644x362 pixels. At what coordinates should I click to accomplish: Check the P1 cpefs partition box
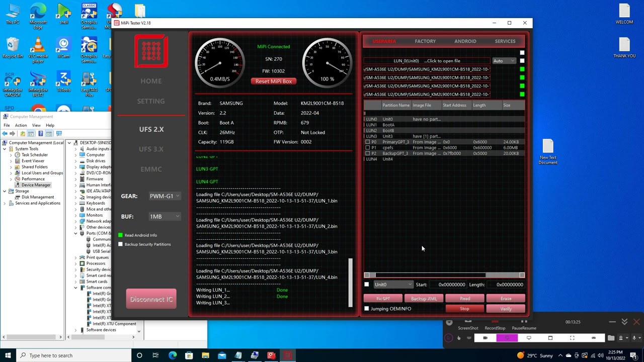(x=367, y=148)
